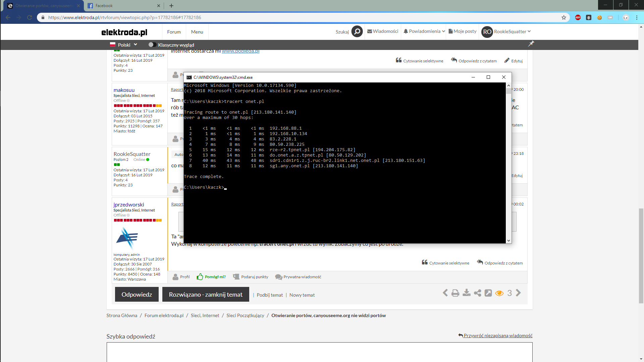This screenshot has height=362, width=644.
Task: Switch to the Otwieranie portów tab
Action: pos(44,6)
